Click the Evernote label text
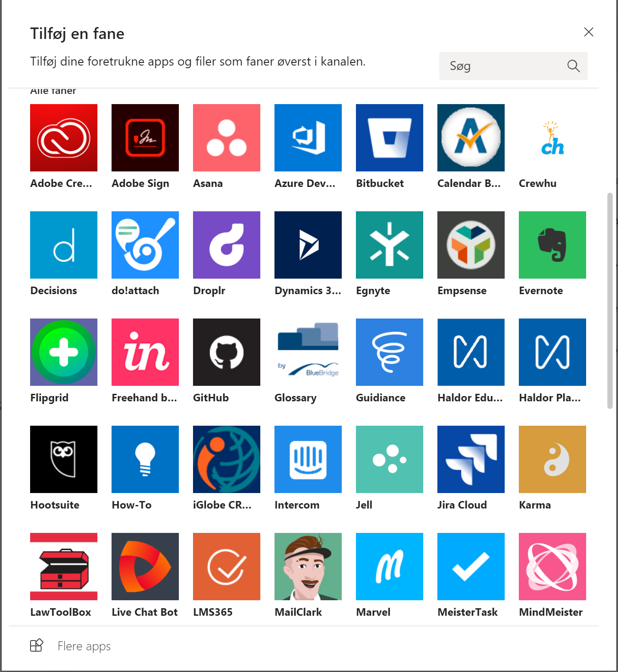The width and height of the screenshot is (618, 672). [541, 291]
